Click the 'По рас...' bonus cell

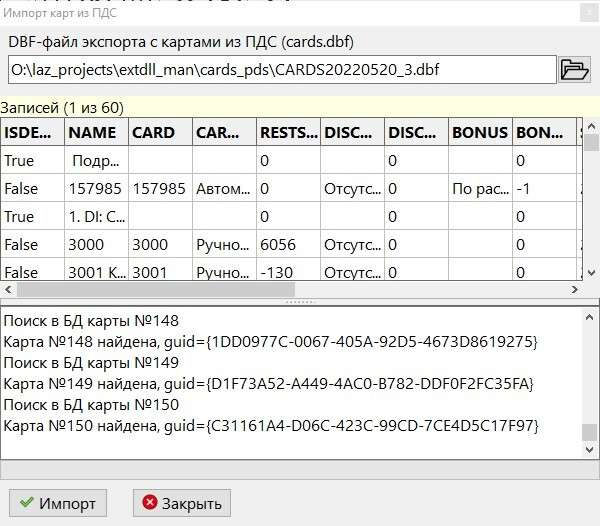tap(479, 188)
